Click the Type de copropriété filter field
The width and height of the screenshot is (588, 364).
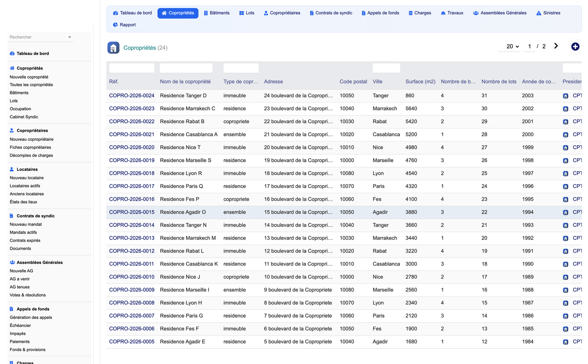click(x=241, y=68)
